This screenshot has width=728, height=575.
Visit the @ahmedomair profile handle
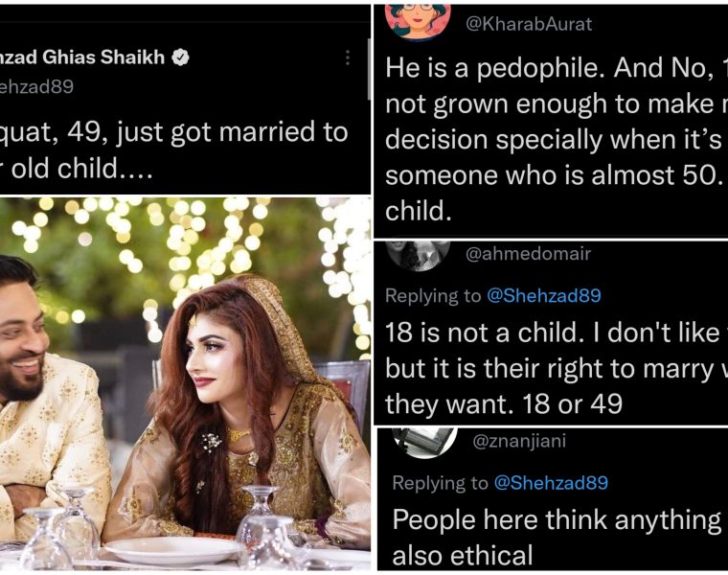(x=528, y=254)
